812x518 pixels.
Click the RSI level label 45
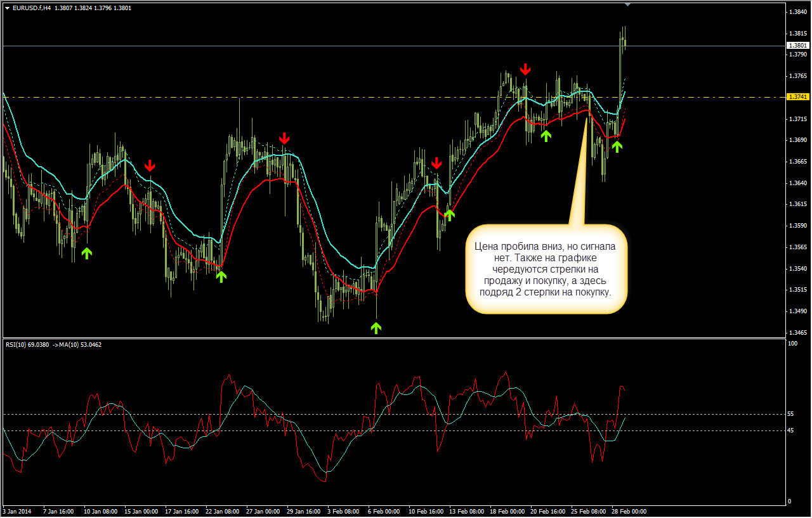tap(790, 431)
